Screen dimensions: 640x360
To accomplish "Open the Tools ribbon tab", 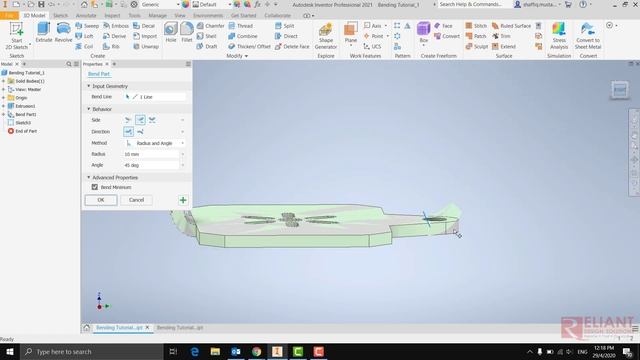I will point(134,16).
